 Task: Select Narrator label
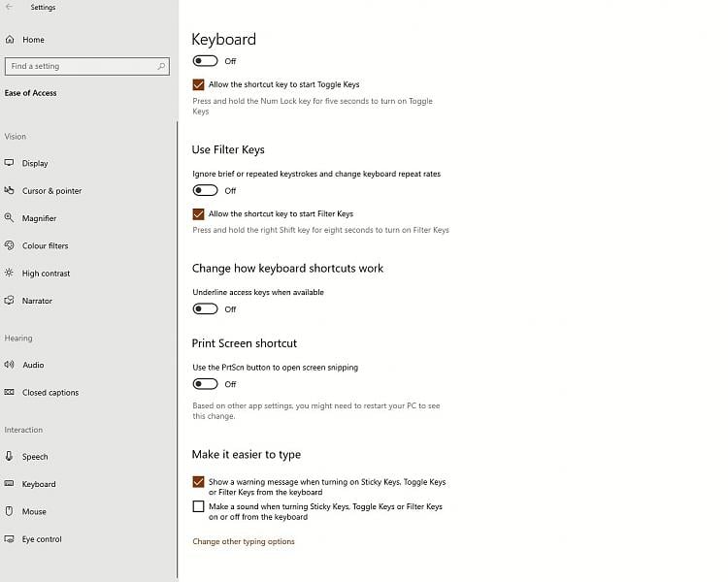click(37, 301)
